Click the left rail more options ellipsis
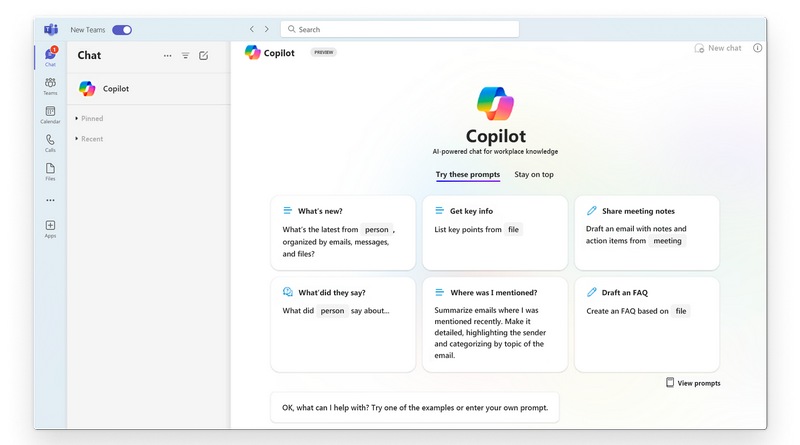The image size is (800, 445). 50,201
